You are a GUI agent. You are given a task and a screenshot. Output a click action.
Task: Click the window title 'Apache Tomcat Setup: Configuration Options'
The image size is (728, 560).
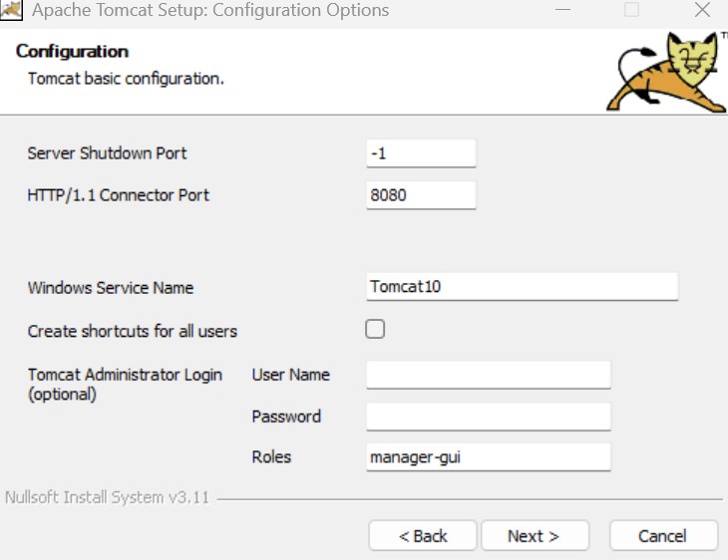click(210, 10)
